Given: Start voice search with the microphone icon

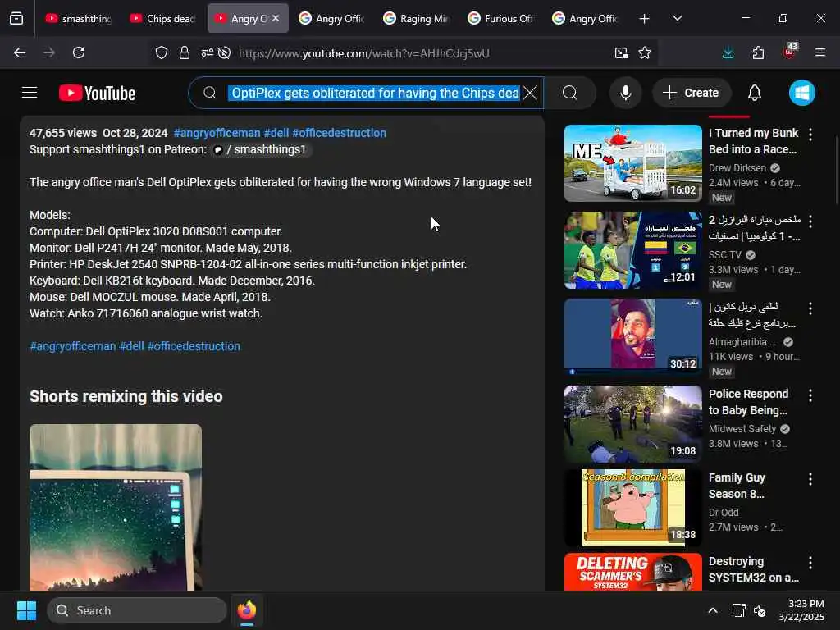Looking at the screenshot, I should [x=625, y=93].
